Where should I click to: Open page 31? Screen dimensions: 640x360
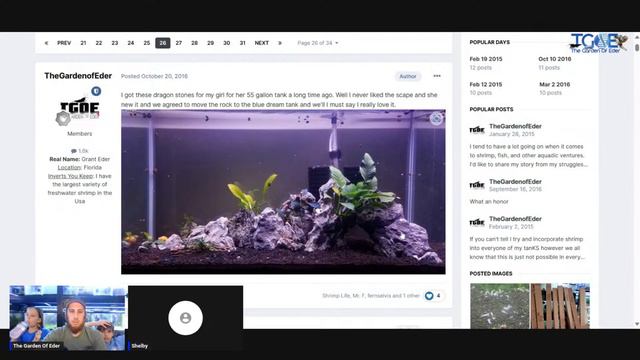coord(242,43)
